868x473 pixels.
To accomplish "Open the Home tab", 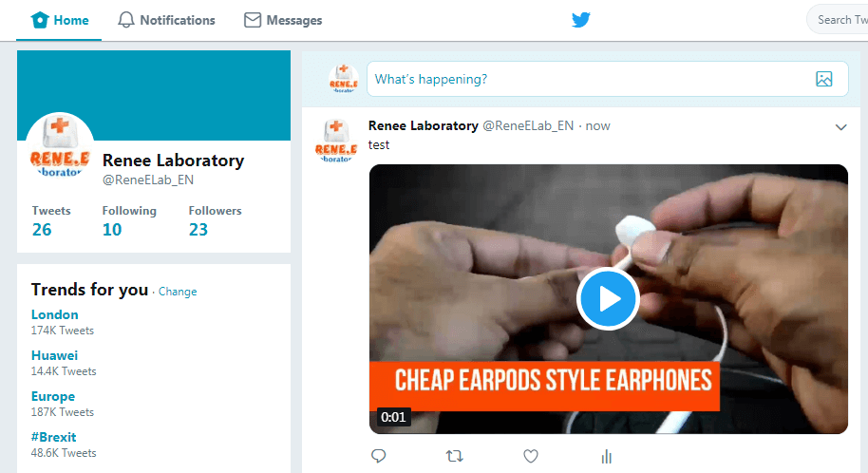I will (60, 20).
